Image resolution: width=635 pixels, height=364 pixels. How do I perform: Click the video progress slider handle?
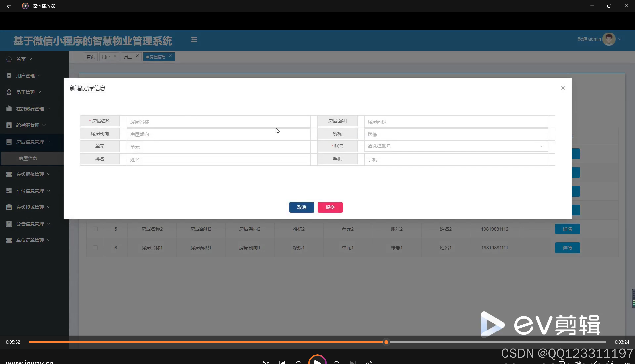coord(386,342)
